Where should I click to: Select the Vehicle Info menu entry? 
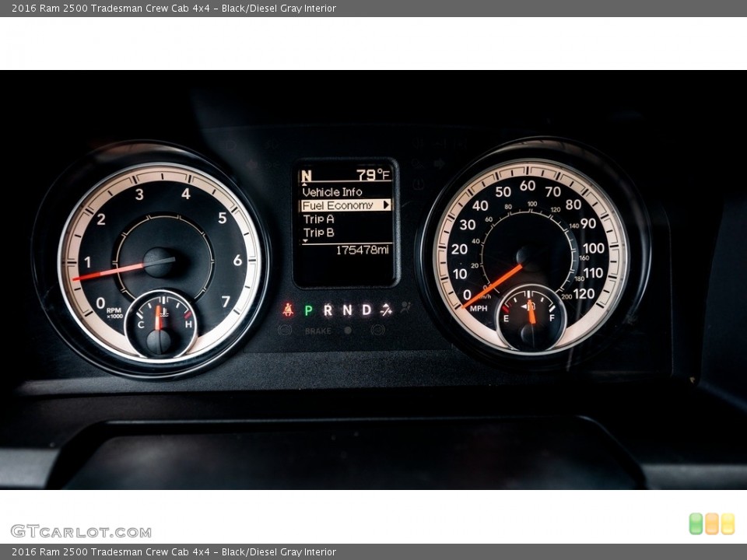click(x=332, y=192)
